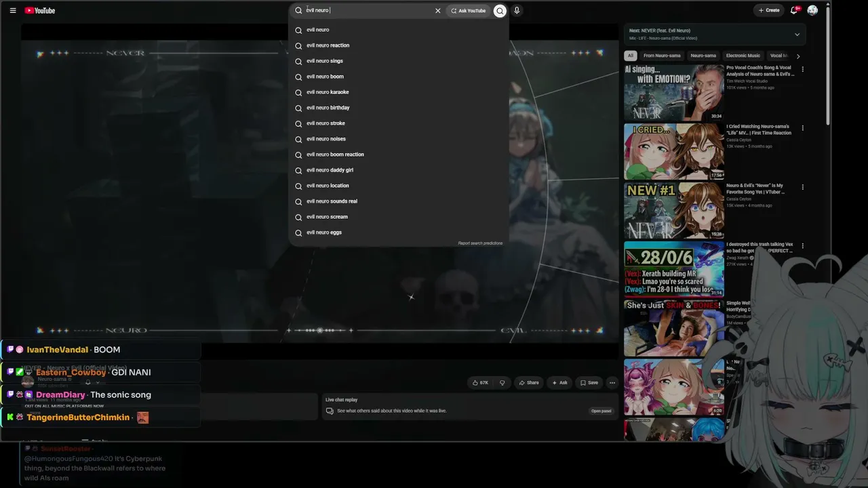Select the Electronic Music filter chip
The width and height of the screenshot is (868, 488).
click(743, 56)
